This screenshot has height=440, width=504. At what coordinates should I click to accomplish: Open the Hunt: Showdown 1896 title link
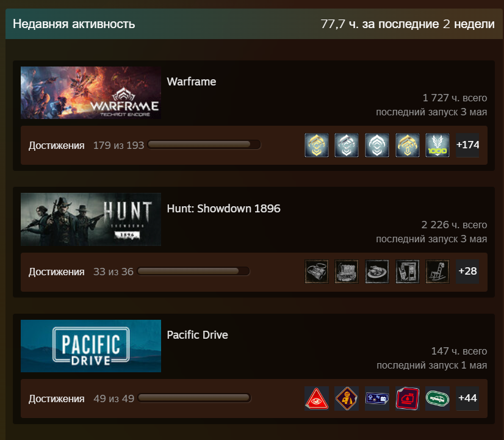click(x=223, y=209)
